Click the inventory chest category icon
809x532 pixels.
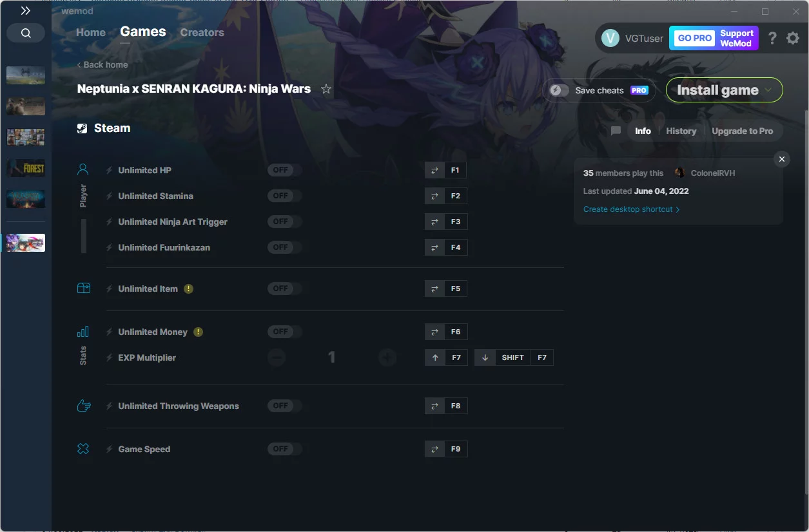tap(83, 289)
